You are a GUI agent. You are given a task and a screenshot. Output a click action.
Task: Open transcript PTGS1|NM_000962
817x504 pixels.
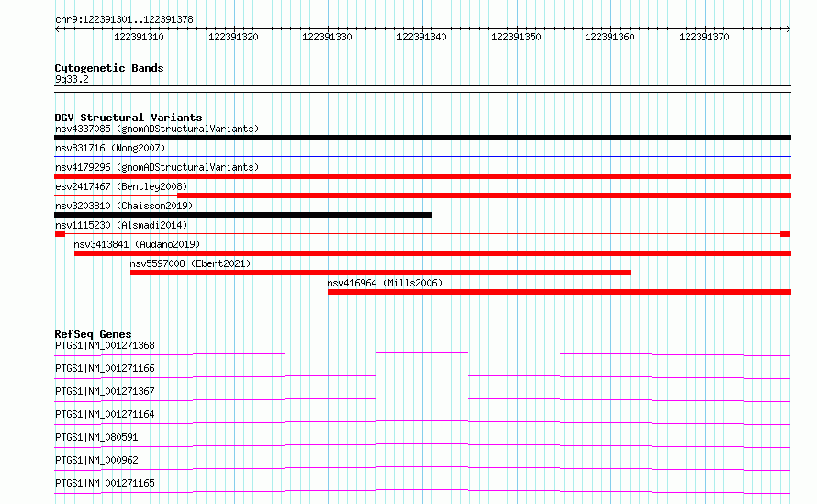(x=96, y=460)
